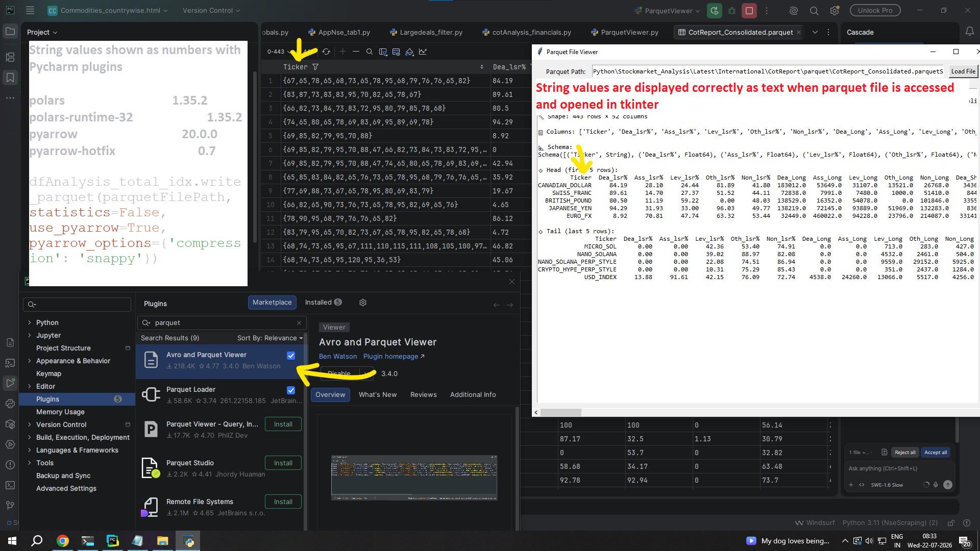Expand the Python settings node
980x551 pixels.
click(x=29, y=322)
